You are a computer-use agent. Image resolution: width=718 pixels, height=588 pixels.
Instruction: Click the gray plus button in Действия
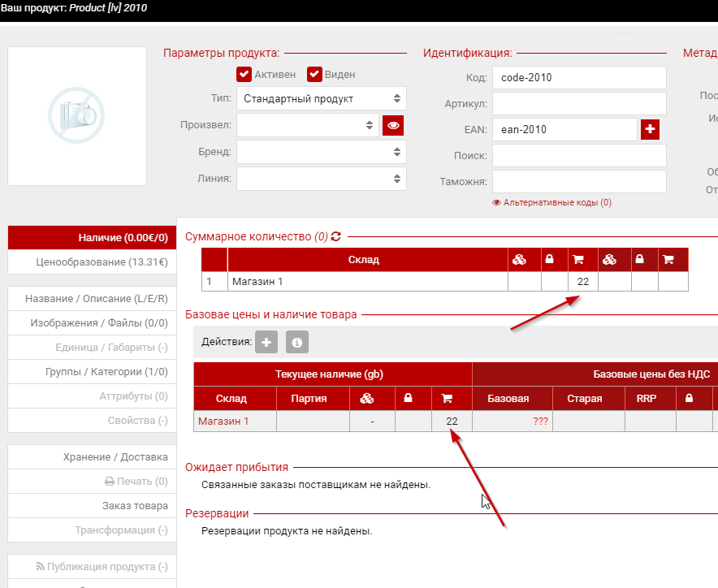pos(266,342)
